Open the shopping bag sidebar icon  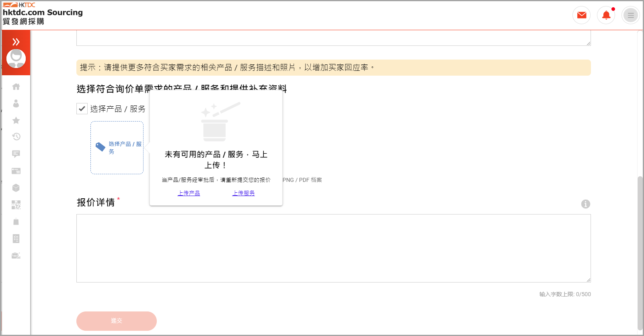tap(16, 222)
